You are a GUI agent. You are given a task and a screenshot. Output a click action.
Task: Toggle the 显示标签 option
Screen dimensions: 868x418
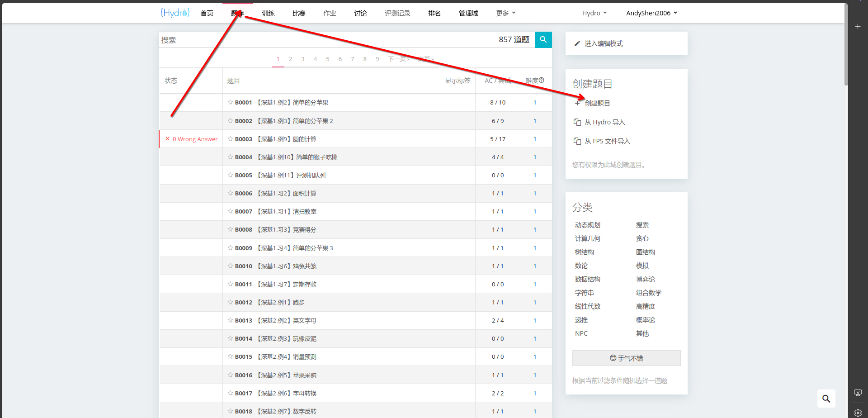point(457,81)
